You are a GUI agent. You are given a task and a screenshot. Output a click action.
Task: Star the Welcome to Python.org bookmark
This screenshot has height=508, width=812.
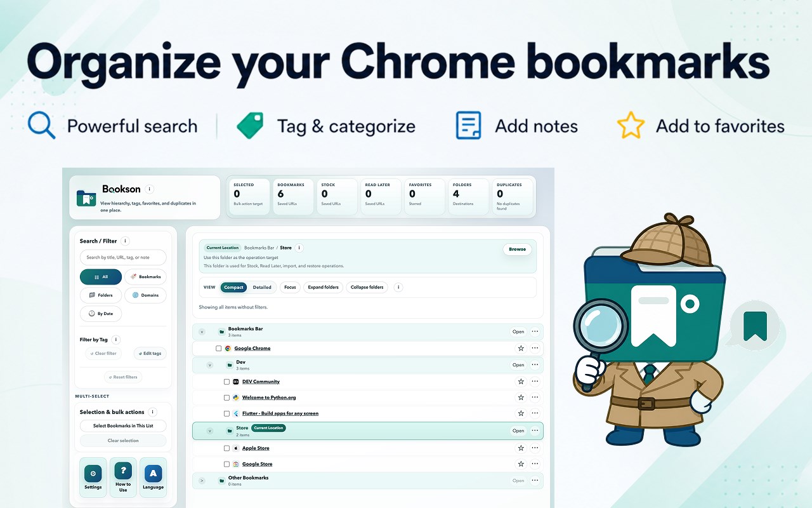(521, 398)
